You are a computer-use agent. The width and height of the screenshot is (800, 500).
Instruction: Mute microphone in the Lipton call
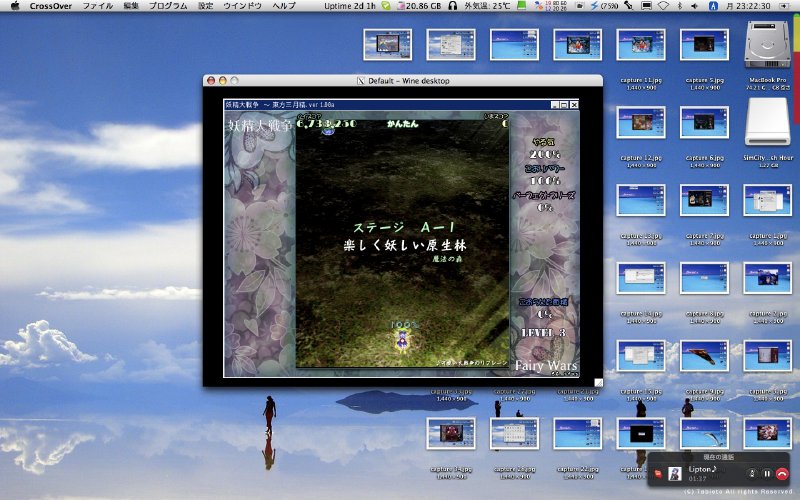click(x=752, y=474)
